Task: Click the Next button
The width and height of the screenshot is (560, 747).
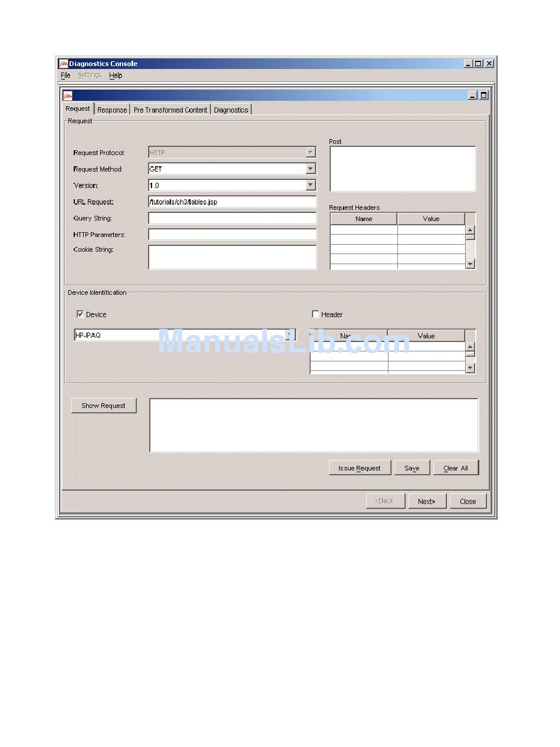Action: coord(427,501)
